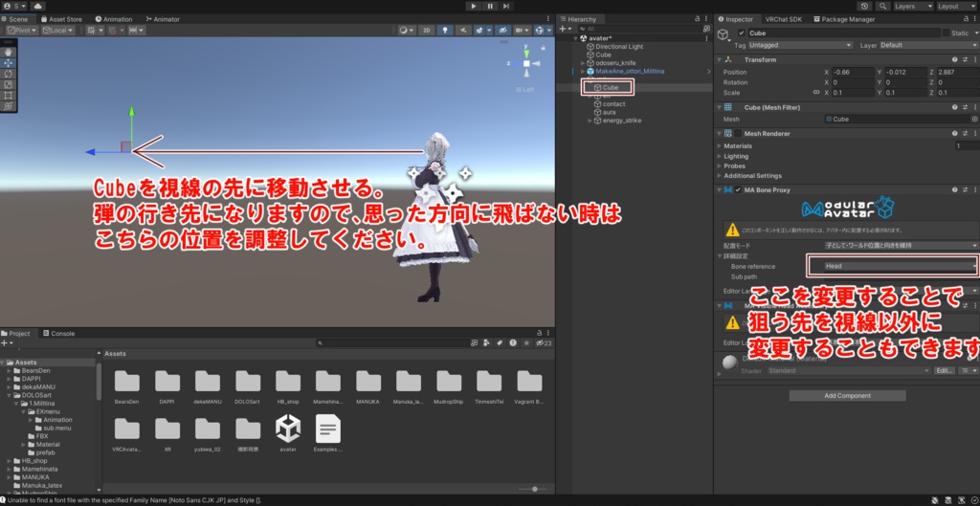Click the orientation gizmo center cube
This screenshot has height=506, width=980.
coord(527,64)
